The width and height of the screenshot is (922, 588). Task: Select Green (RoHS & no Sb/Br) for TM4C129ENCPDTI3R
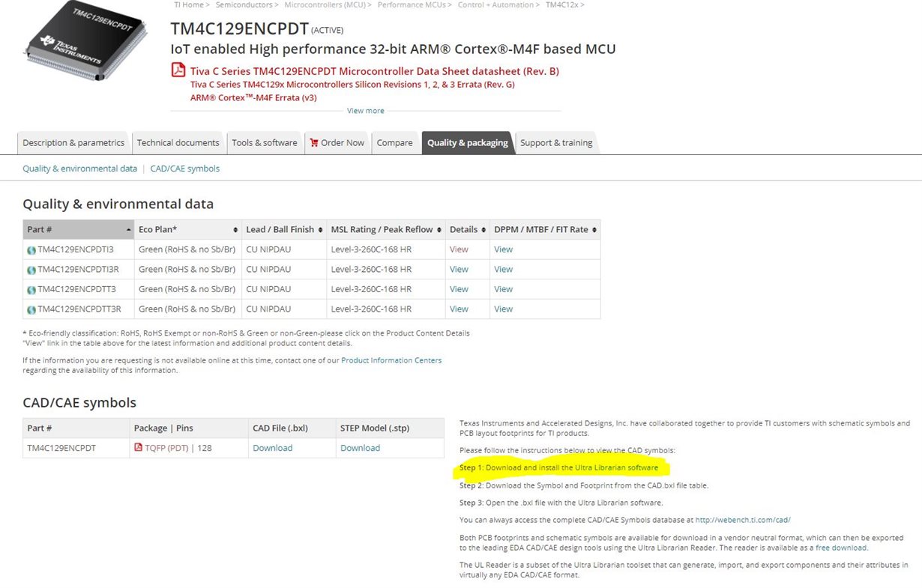(x=187, y=269)
